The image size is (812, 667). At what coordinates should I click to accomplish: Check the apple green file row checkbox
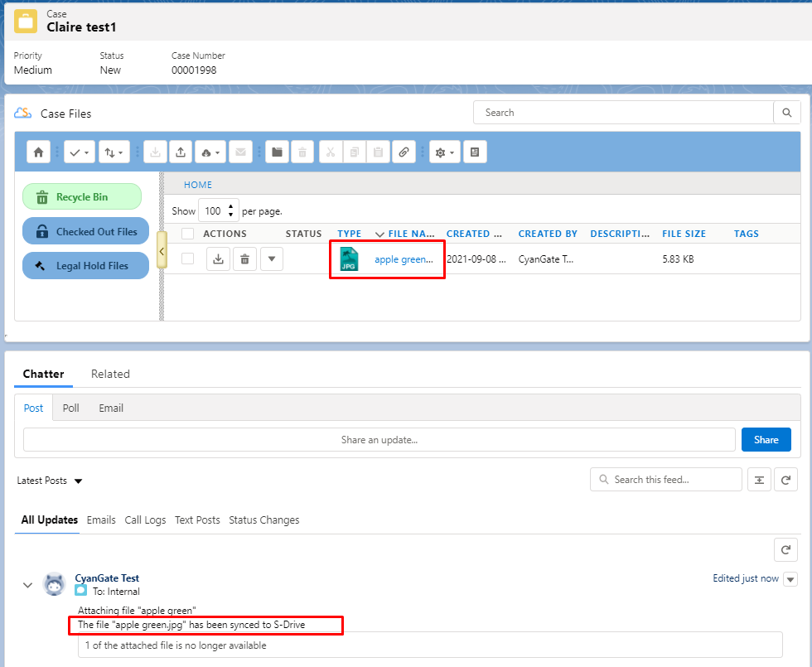tap(188, 259)
